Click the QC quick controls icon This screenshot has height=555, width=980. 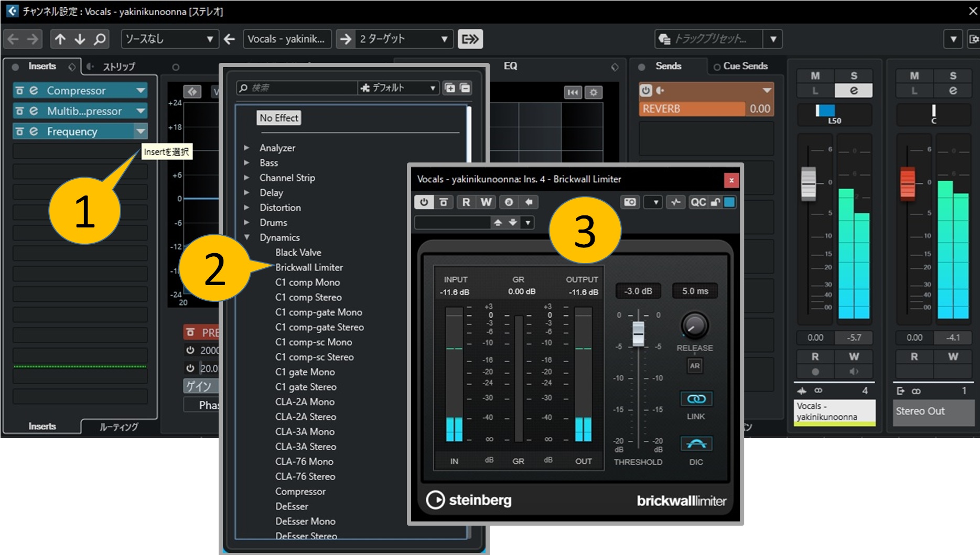698,202
